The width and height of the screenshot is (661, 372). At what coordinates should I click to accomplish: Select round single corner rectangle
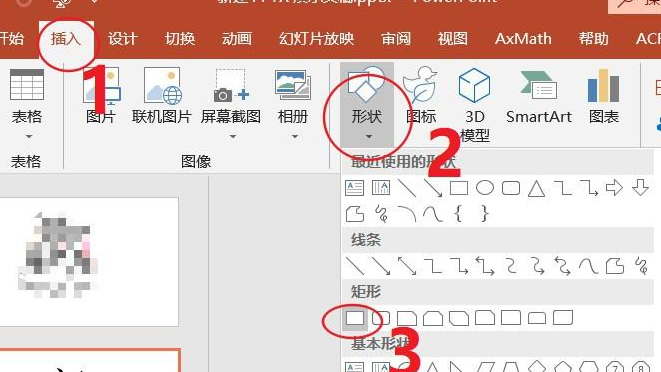(x=511, y=318)
